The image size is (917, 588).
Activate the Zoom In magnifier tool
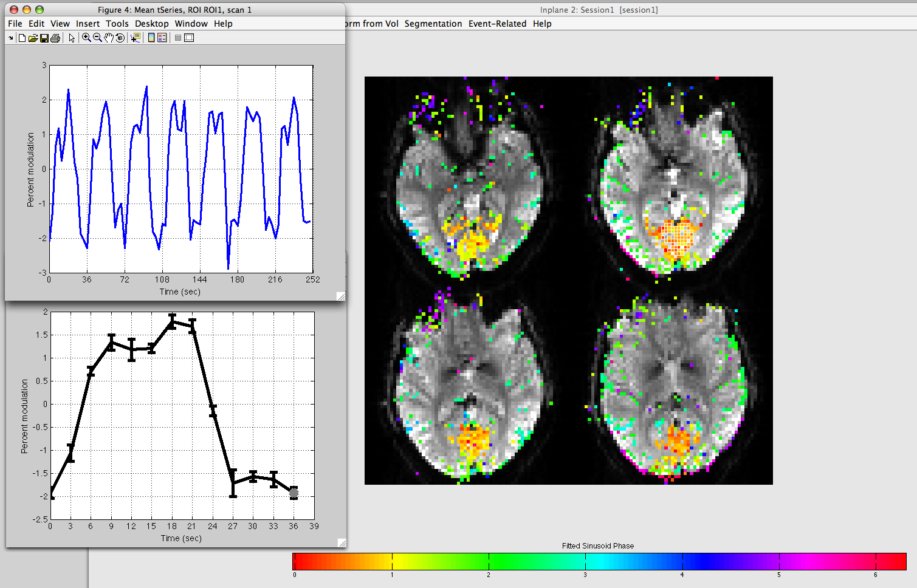click(86, 38)
